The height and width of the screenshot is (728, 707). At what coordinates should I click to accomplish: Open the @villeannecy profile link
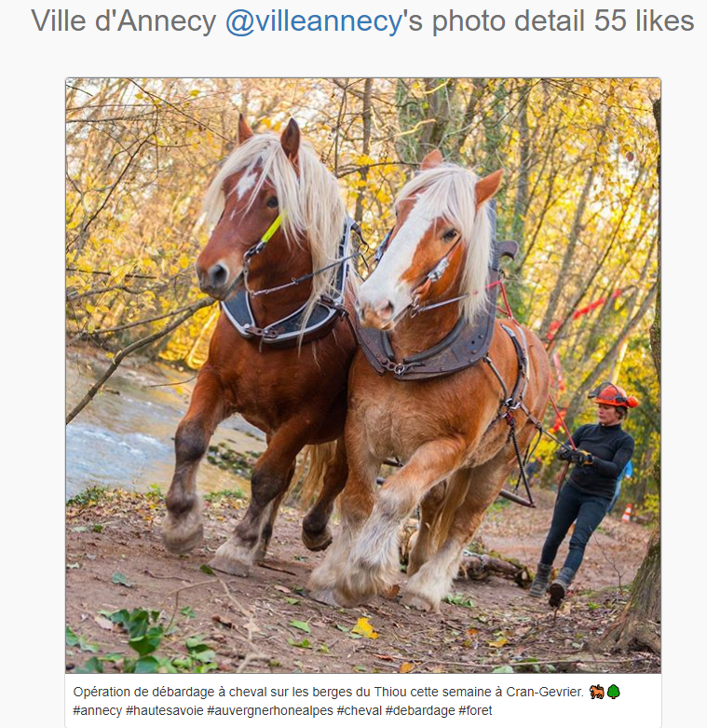point(313,21)
